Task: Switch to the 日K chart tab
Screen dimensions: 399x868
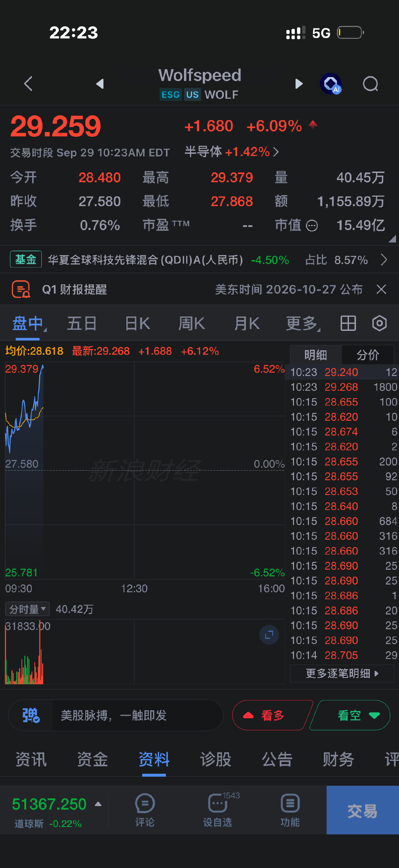Action: (137, 323)
